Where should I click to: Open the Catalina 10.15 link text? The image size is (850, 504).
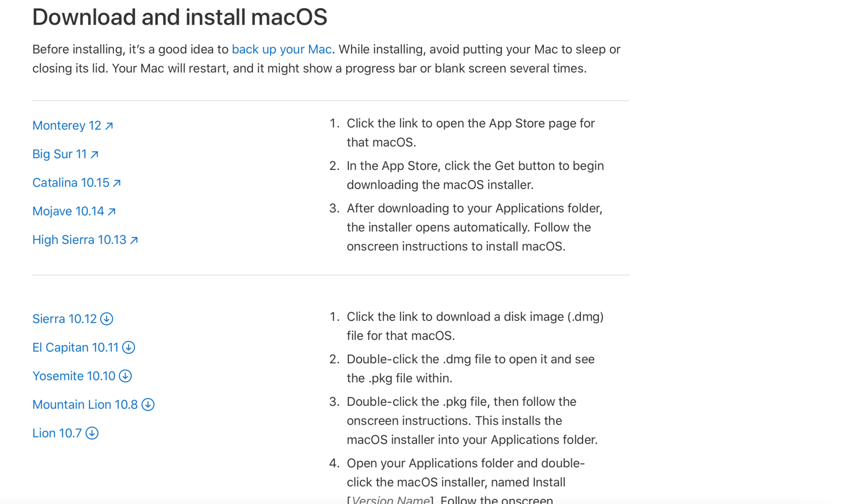click(x=71, y=182)
